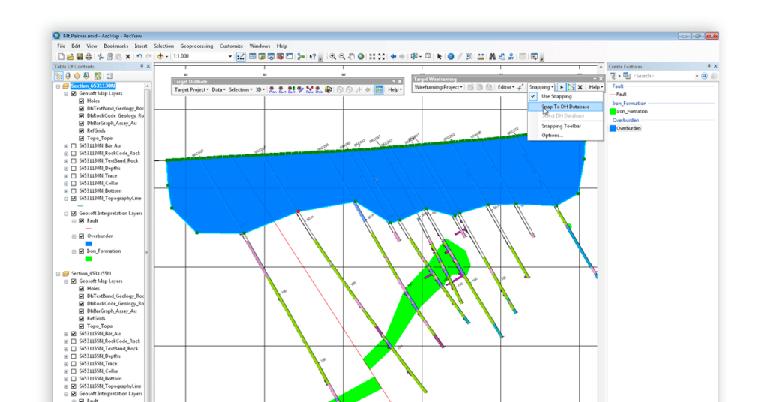Click the Print icon in main toolbar
Screen dimensions: 768x402
[89, 57]
